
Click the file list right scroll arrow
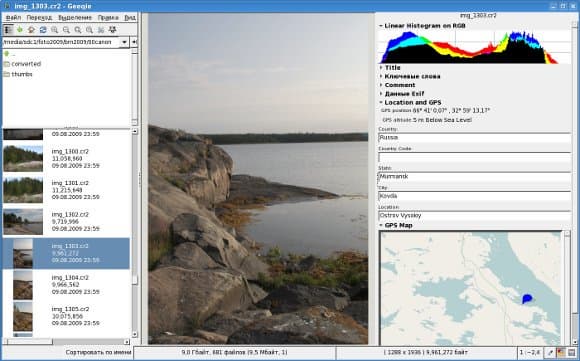coord(127,342)
